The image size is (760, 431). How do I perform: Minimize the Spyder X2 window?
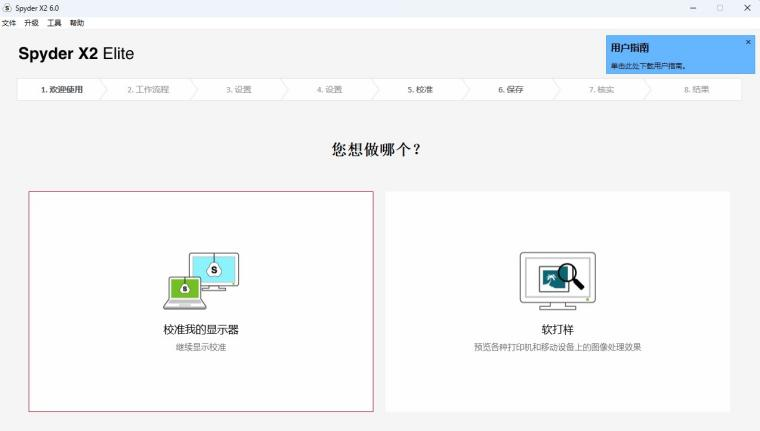tap(693, 8)
